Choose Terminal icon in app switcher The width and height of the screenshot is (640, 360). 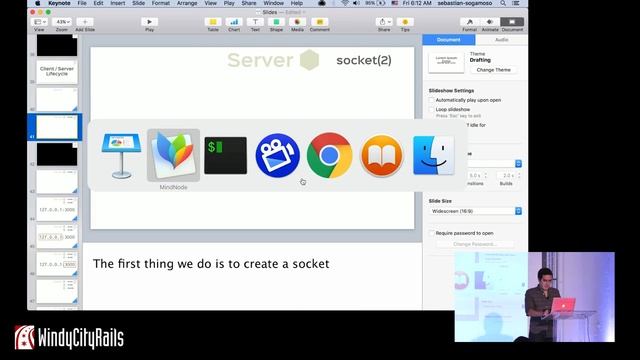[x=225, y=156]
